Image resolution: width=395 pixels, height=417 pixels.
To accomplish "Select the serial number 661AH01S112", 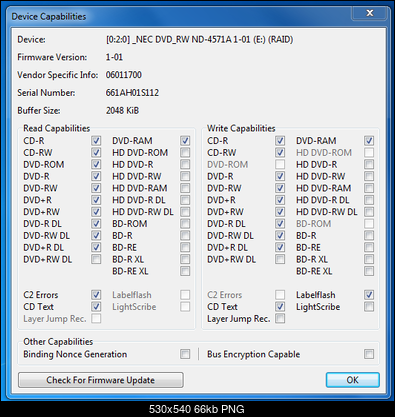I will [x=132, y=93].
